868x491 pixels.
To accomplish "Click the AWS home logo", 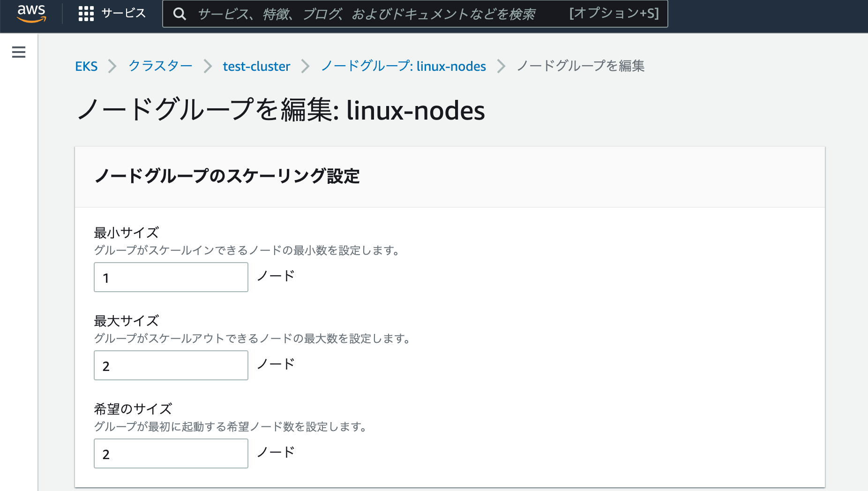I will (x=31, y=14).
